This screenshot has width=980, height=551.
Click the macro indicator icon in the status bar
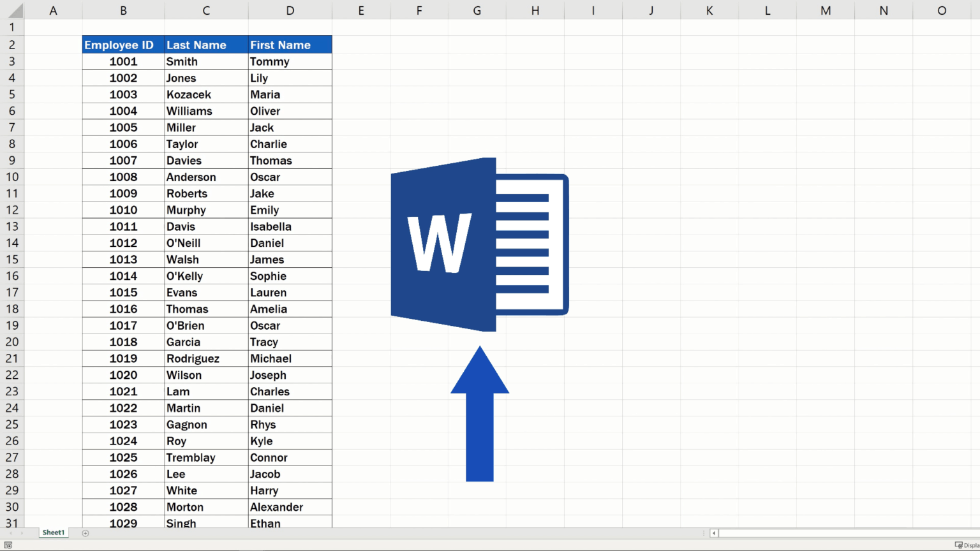click(x=8, y=545)
